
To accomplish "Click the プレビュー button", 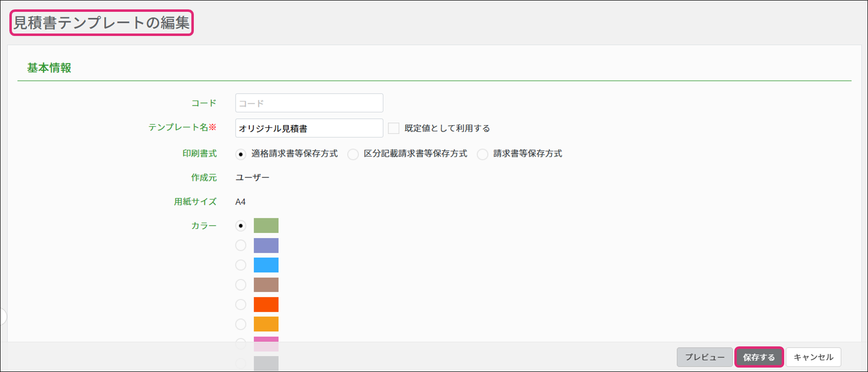I will [x=704, y=357].
